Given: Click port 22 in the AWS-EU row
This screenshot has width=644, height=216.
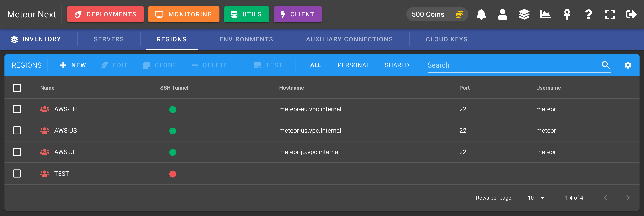Looking at the screenshot, I should [x=463, y=109].
